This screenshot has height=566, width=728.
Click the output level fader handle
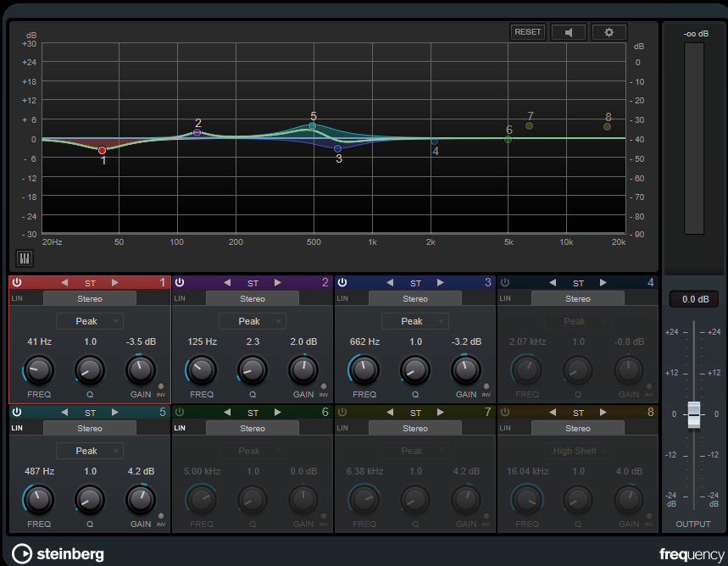click(x=693, y=414)
